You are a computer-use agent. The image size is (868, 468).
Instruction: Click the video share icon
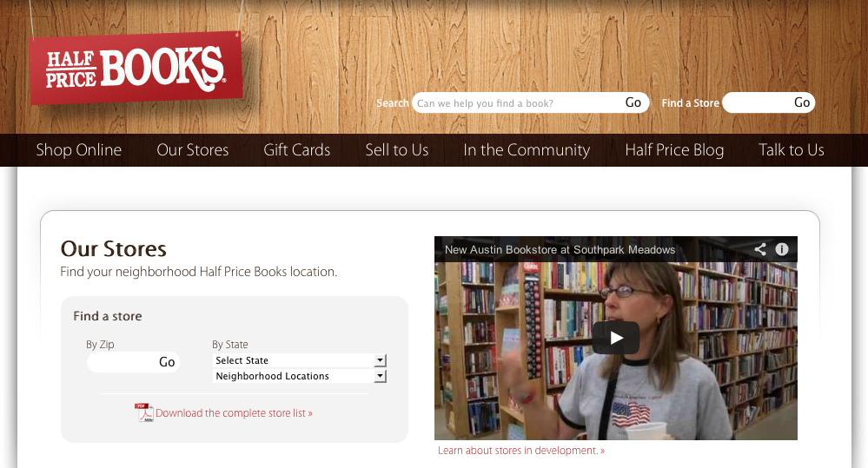coord(760,249)
